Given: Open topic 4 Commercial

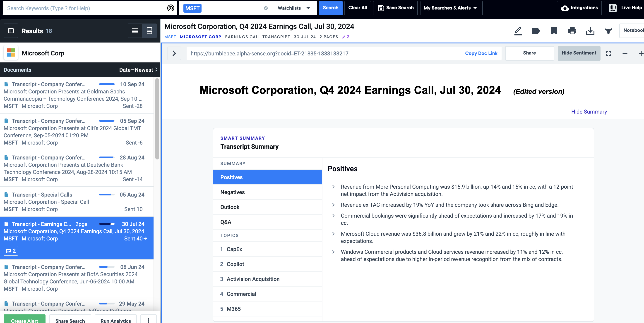Looking at the screenshot, I should [267, 294].
